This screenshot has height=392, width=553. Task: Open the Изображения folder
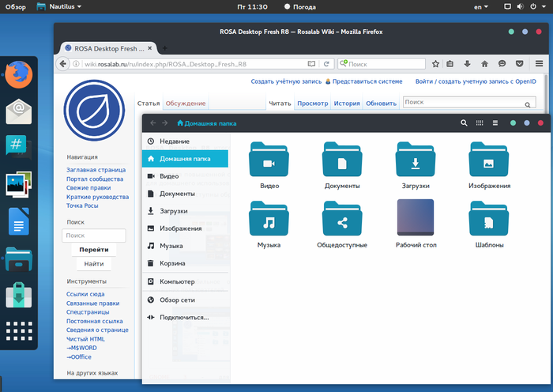pos(489,165)
